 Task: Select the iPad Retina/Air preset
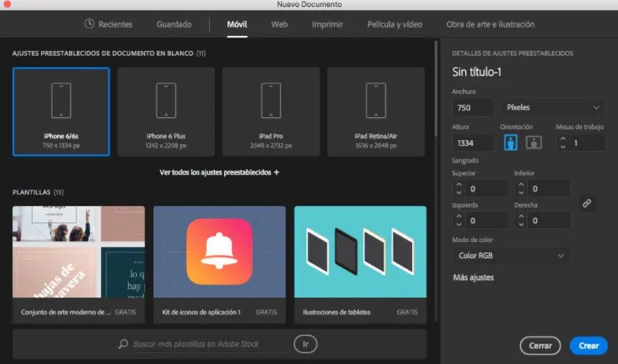pos(375,100)
